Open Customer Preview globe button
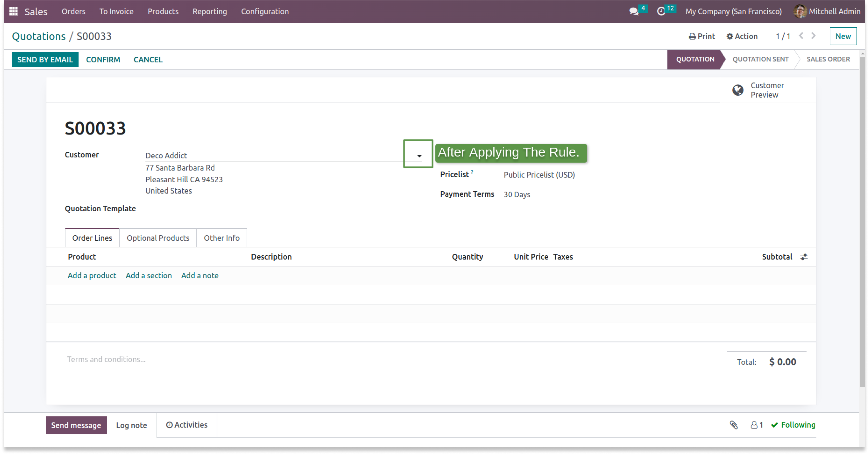 pyautogui.click(x=768, y=90)
